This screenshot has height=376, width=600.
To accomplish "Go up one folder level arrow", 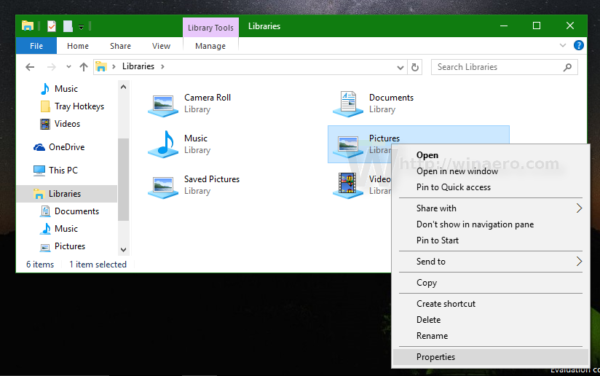I will click(83, 67).
